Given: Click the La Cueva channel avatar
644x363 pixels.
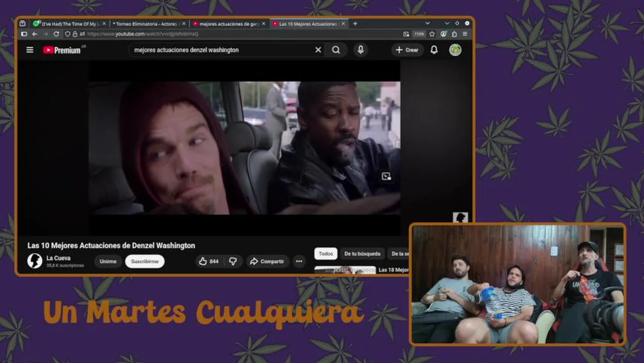Looking at the screenshot, I should coord(35,261).
